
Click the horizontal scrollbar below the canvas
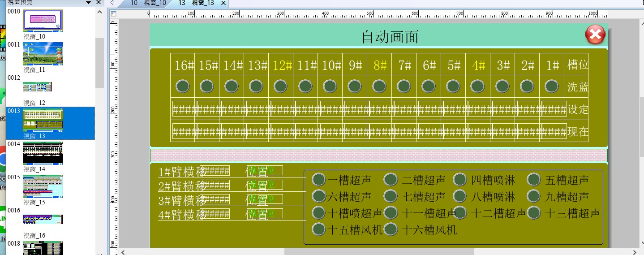(378, 251)
